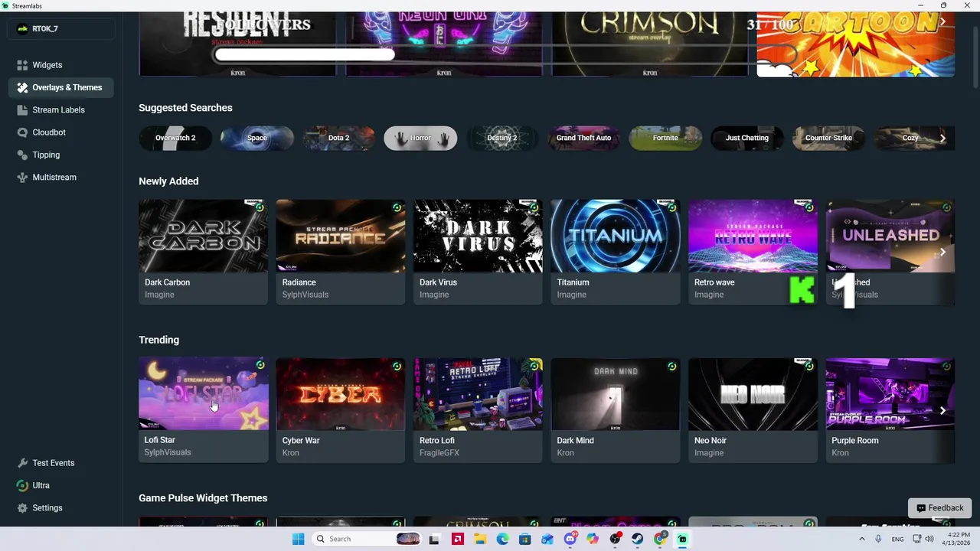
Task: Open the Neo Noir theme thumbnail
Action: [753, 394]
